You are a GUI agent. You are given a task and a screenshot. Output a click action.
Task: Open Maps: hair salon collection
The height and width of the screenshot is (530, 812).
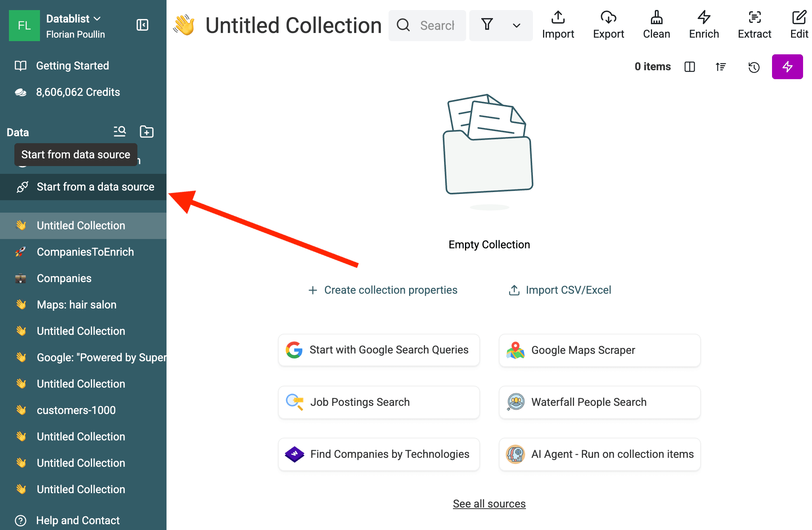pyautogui.click(x=76, y=305)
